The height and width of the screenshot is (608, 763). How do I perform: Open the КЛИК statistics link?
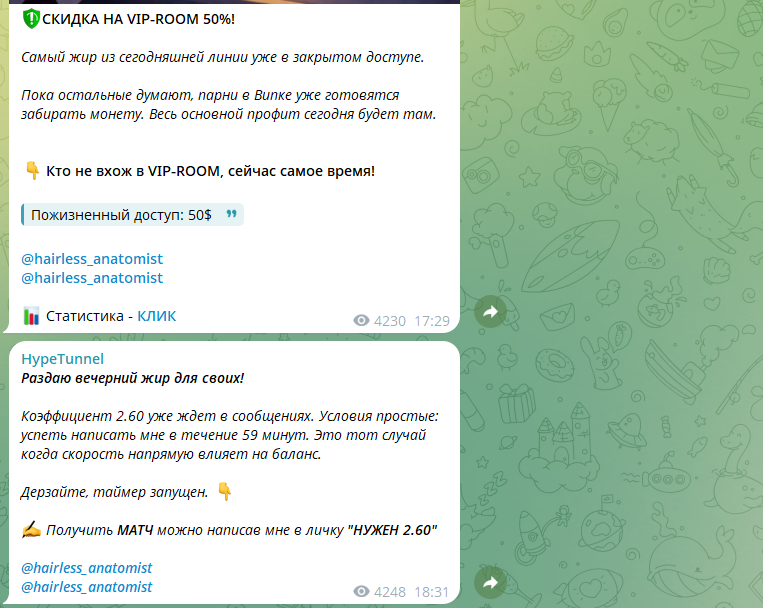pos(157,316)
